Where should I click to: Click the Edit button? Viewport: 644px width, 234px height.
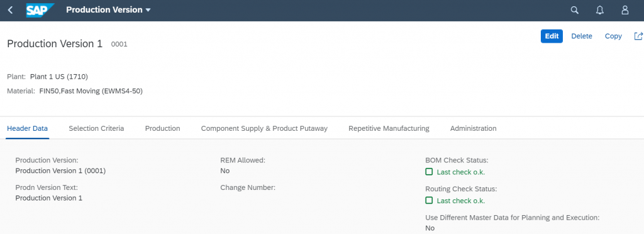tap(552, 36)
